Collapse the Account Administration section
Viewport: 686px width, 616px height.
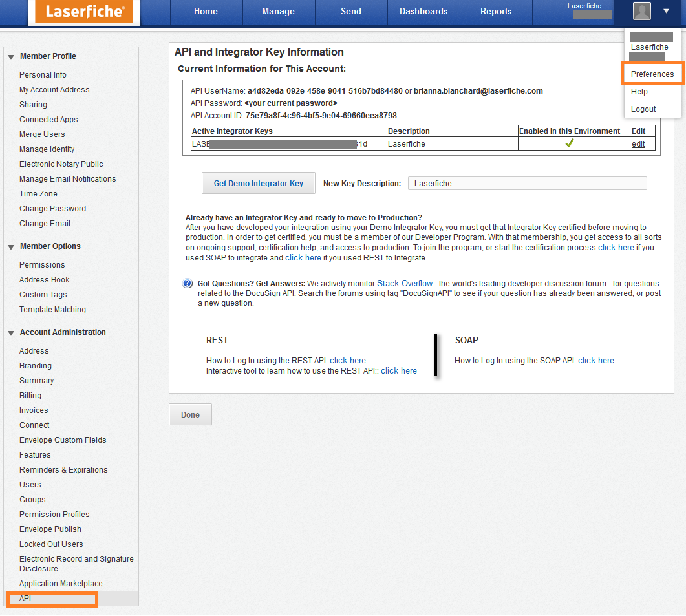tap(11, 334)
